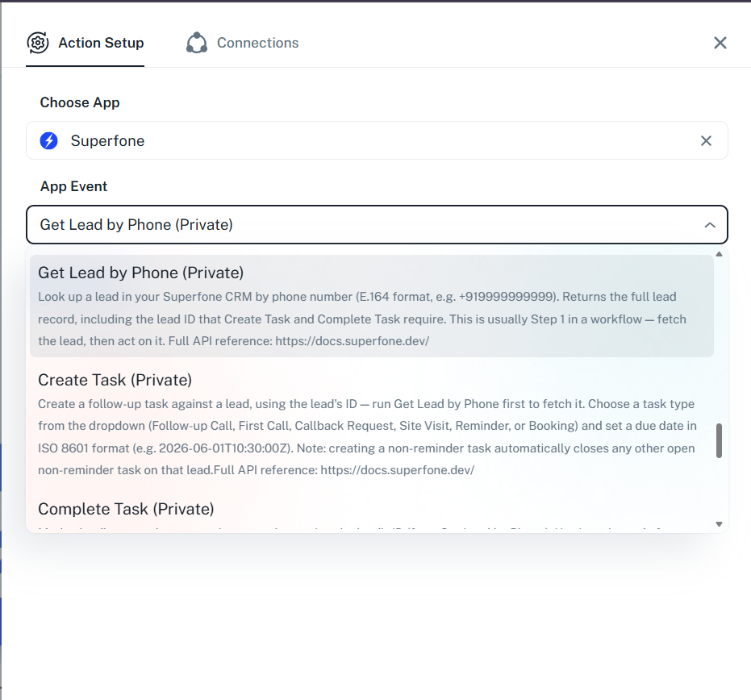Choose the Get Lead by Phone (Private) option
Viewport: 751px width, 700px height.
click(372, 306)
